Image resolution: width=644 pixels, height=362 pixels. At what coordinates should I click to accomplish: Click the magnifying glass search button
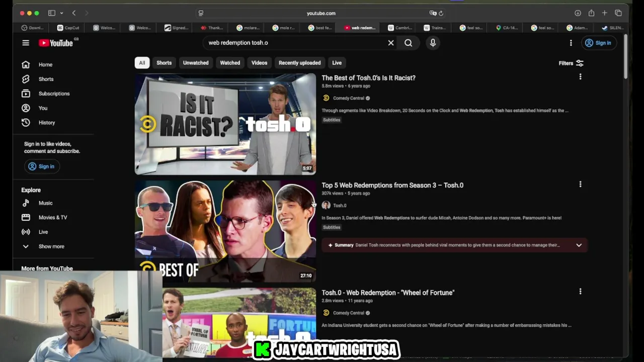coord(409,43)
